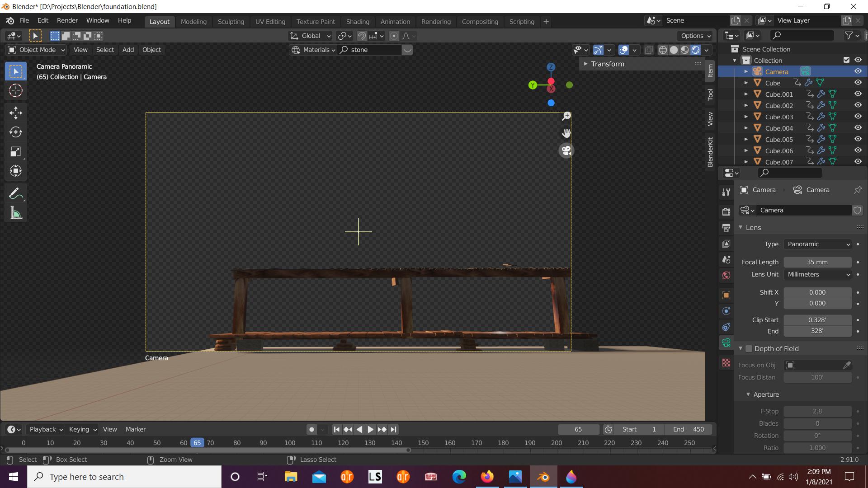
Task: Open the lens Type Panoramic dropdown
Action: click(817, 244)
